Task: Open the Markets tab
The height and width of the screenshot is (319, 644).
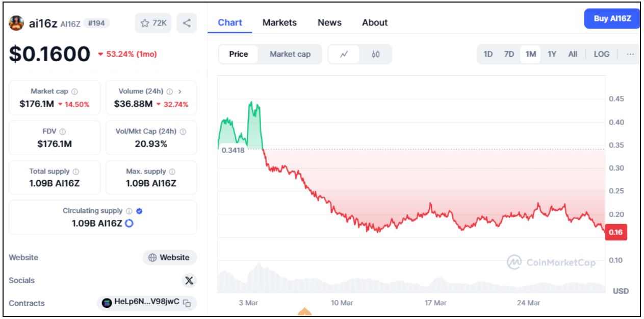Action: [279, 22]
